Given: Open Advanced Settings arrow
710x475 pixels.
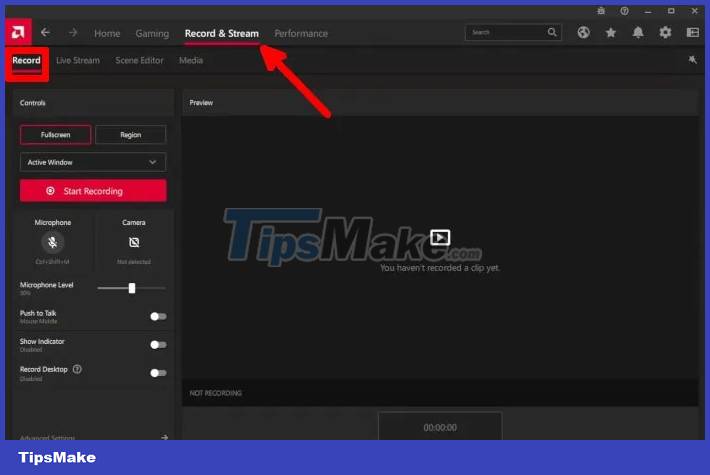Looking at the screenshot, I should pyautogui.click(x=164, y=437).
